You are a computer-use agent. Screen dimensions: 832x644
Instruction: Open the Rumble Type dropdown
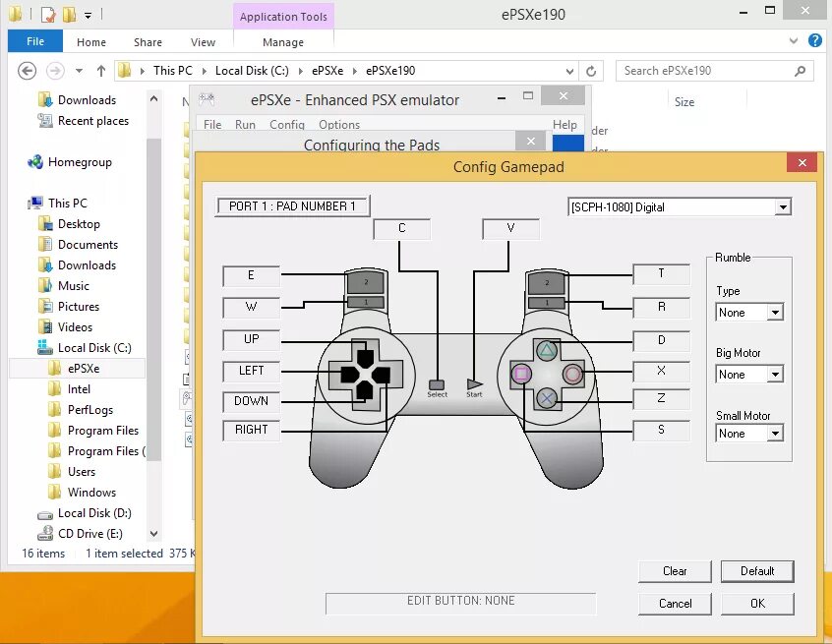[x=775, y=312]
